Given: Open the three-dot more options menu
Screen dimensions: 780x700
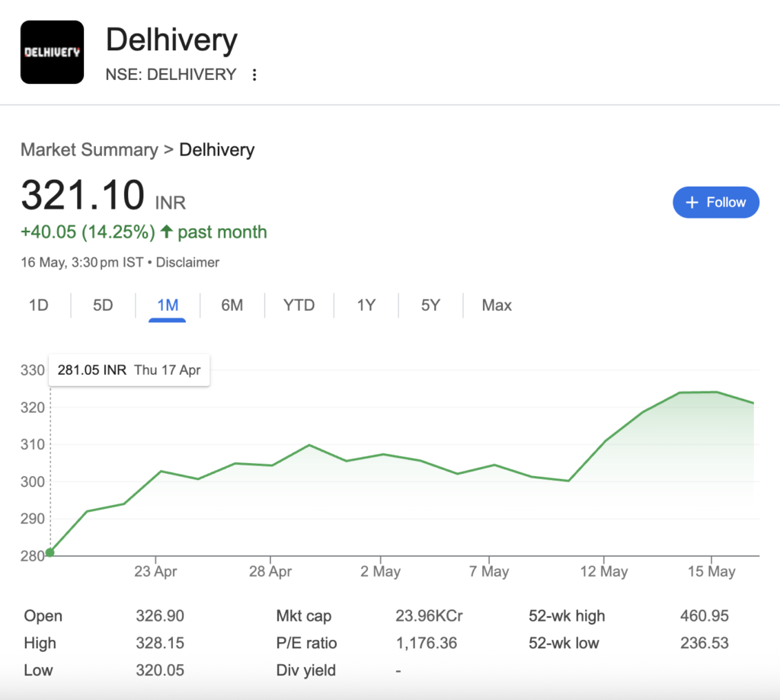Looking at the screenshot, I should click(254, 75).
